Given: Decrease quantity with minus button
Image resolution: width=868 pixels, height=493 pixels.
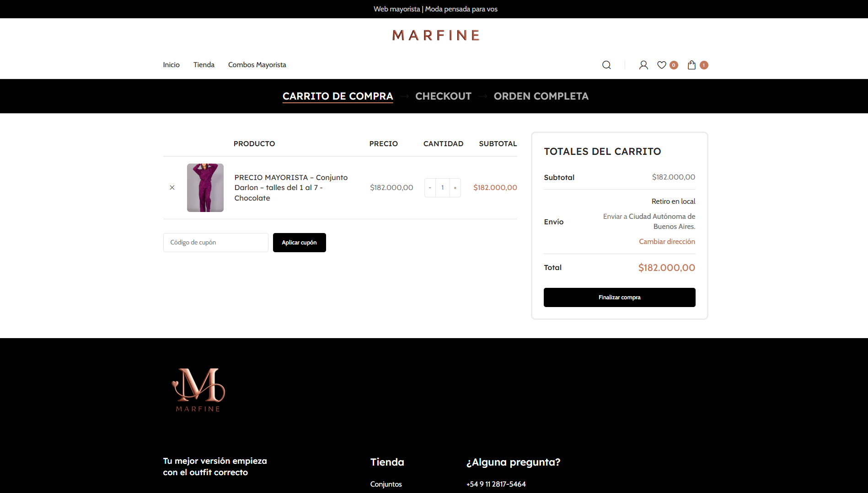Looking at the screenshot, I should (x=430, y=188).
